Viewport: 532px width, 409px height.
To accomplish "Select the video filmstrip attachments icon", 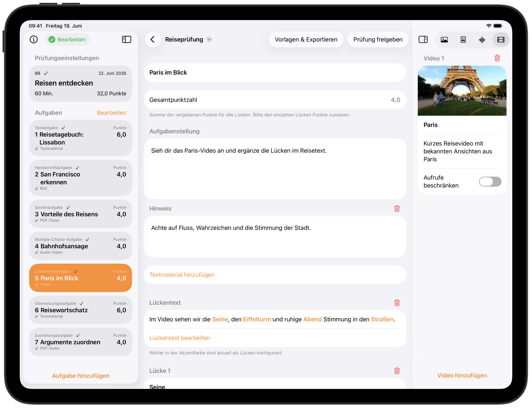I will (501, 40).
